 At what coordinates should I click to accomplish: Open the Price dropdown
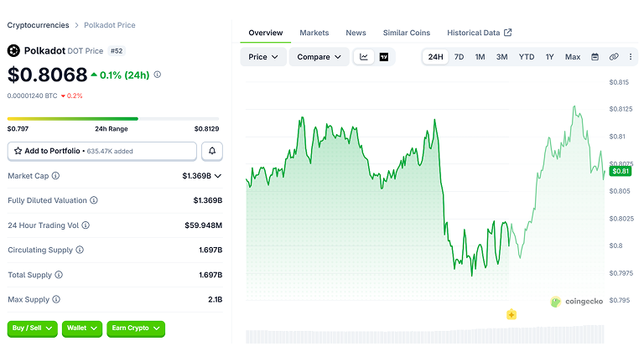(262, 57)
